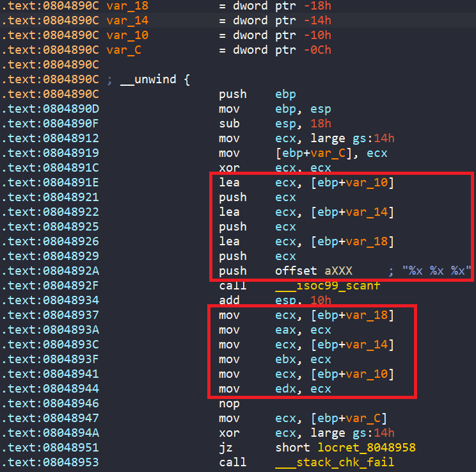The height and width of the screenshot is (472, 476).
Task: Click the nop instruction
Action: [x=229, y=403]
